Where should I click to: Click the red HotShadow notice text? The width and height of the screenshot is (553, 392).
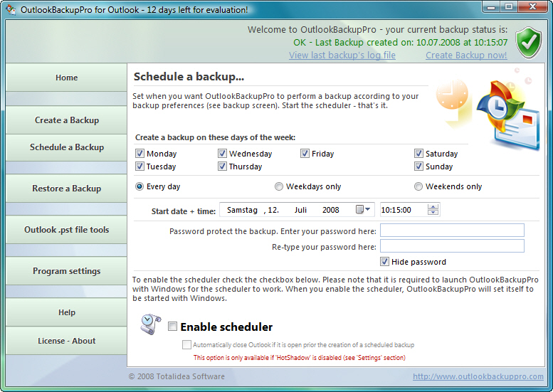[x=300, y=357]
